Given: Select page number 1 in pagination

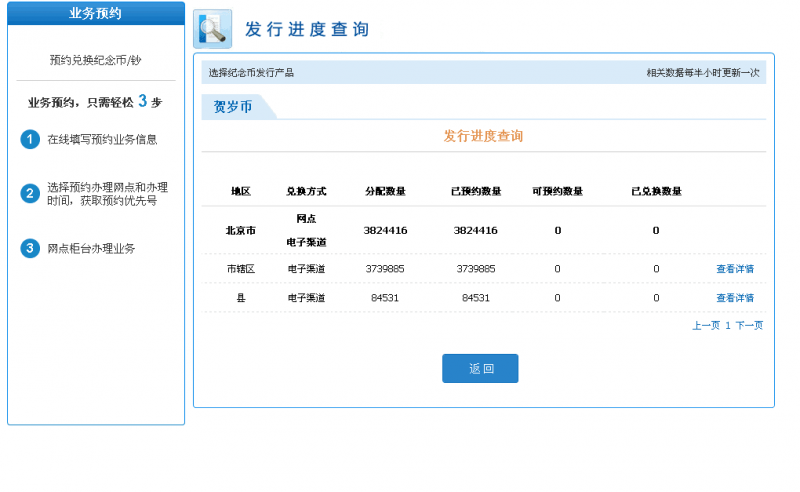Looking at the screenshot, I should coord(728,325).
